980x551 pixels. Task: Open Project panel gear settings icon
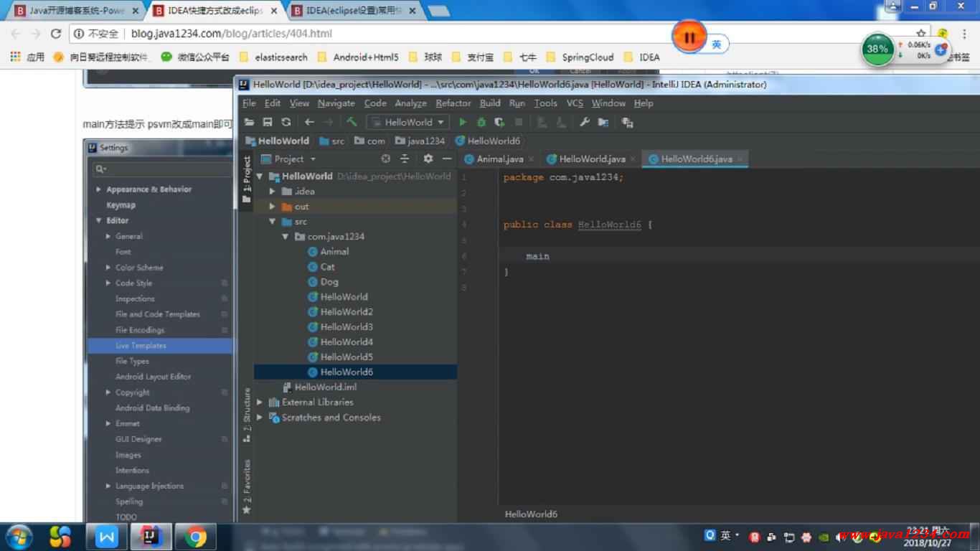[x=428, y=159]
